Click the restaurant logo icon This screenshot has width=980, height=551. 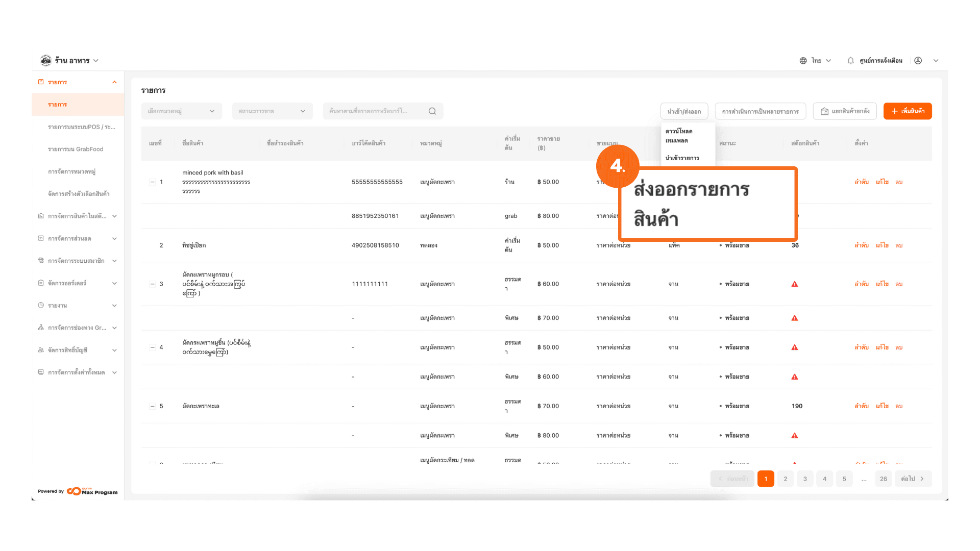tap(46, 60)
